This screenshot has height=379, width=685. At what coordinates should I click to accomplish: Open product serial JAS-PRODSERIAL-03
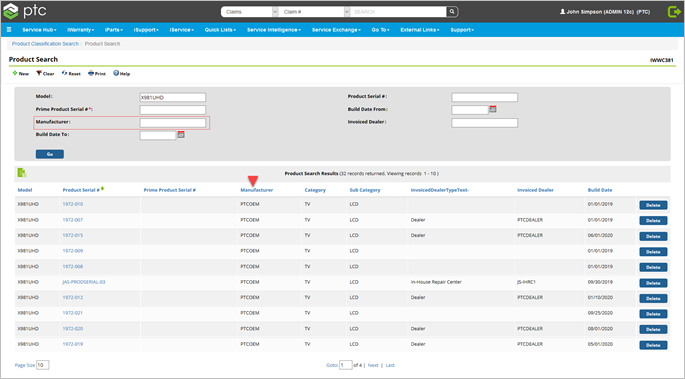84,282
